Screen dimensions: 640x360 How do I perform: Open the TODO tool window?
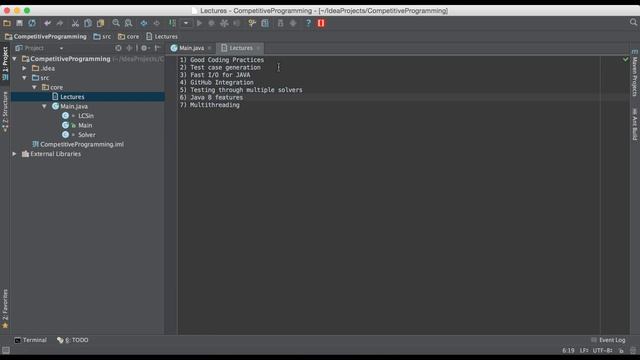tap(73, 340)
